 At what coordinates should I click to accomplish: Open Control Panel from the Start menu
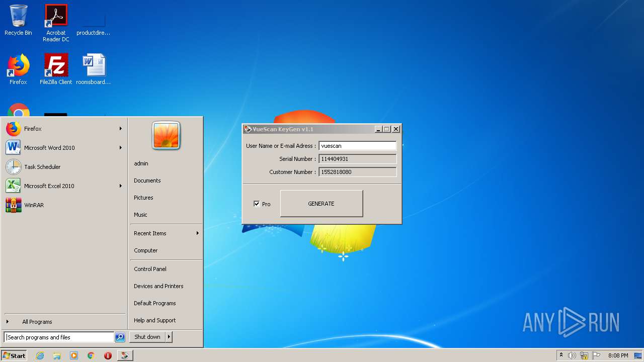[150, 269]
